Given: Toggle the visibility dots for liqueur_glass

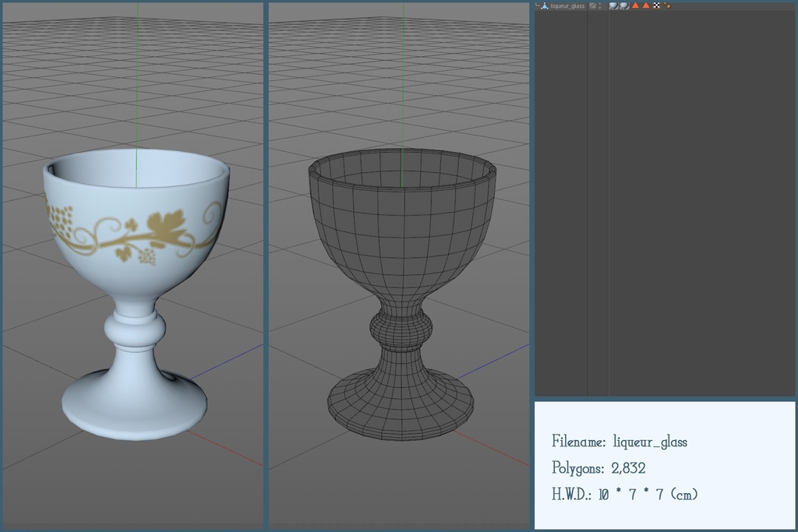Looking at the screenshot, I should pos(600,5).
